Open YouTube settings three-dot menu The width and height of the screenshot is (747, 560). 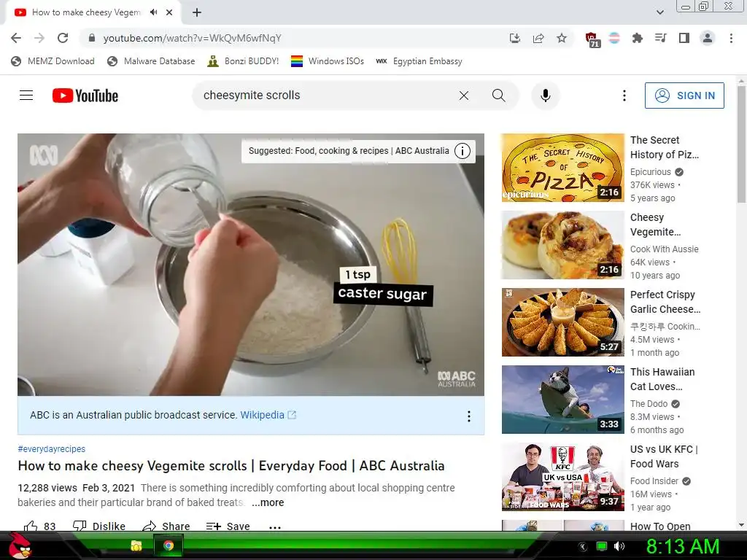(x=624, y=96)
